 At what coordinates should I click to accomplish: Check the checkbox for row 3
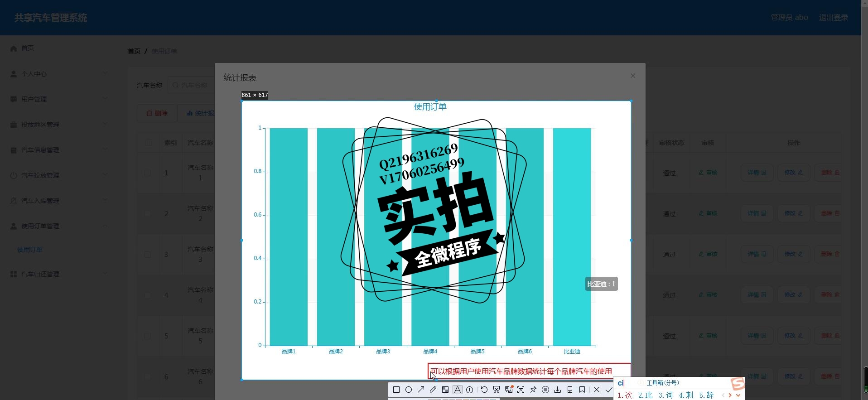[x=148, y=254]
